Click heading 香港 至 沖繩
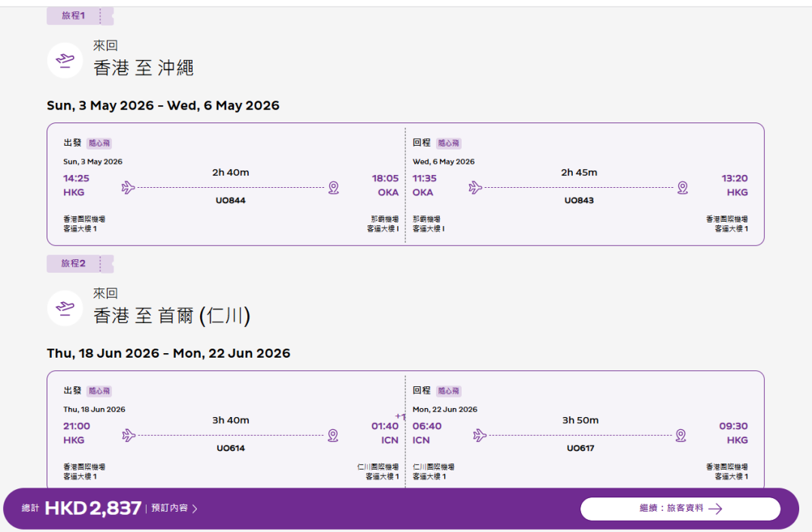Screen dimensions: 812x532 [144, 68]
